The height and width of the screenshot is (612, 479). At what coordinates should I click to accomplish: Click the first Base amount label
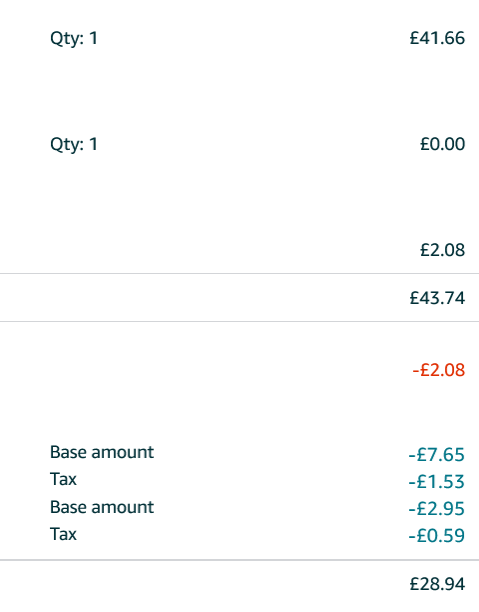[102, 452]
